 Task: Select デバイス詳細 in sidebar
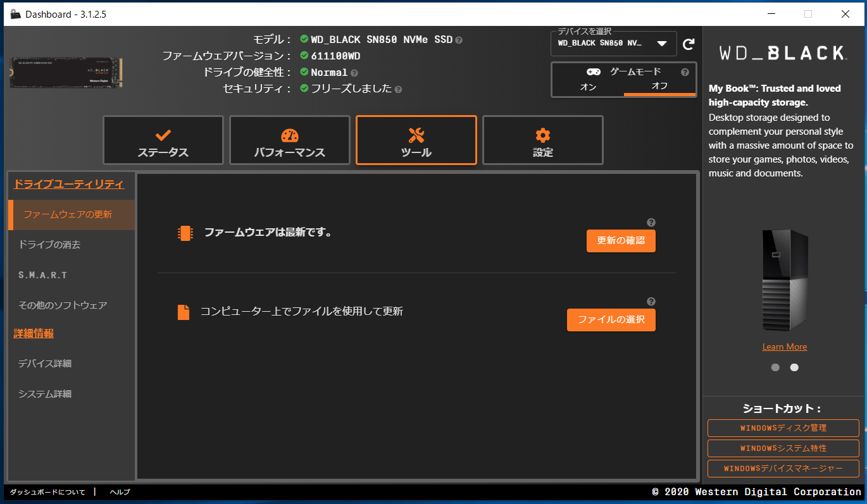coord(72,364)
